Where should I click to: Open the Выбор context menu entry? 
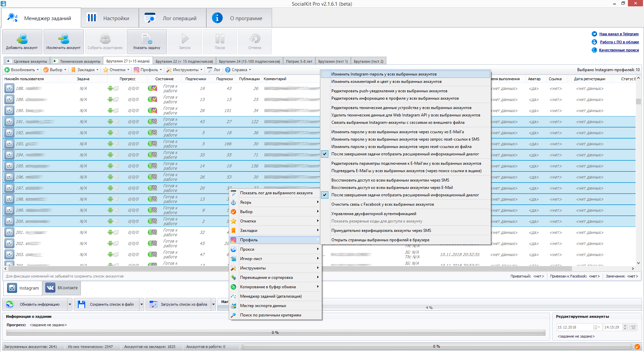click(x=275, y=212)
